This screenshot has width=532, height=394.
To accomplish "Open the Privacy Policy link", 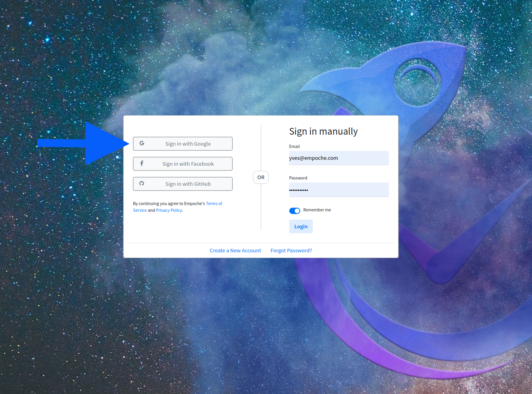I will (169, 210).
